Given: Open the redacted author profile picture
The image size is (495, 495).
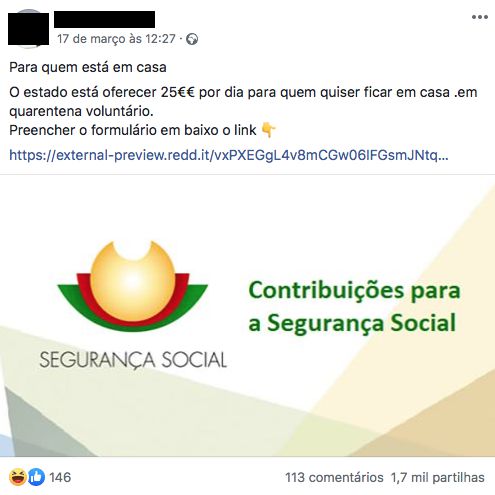Looking at the screenshot, I should pos(28,28).
